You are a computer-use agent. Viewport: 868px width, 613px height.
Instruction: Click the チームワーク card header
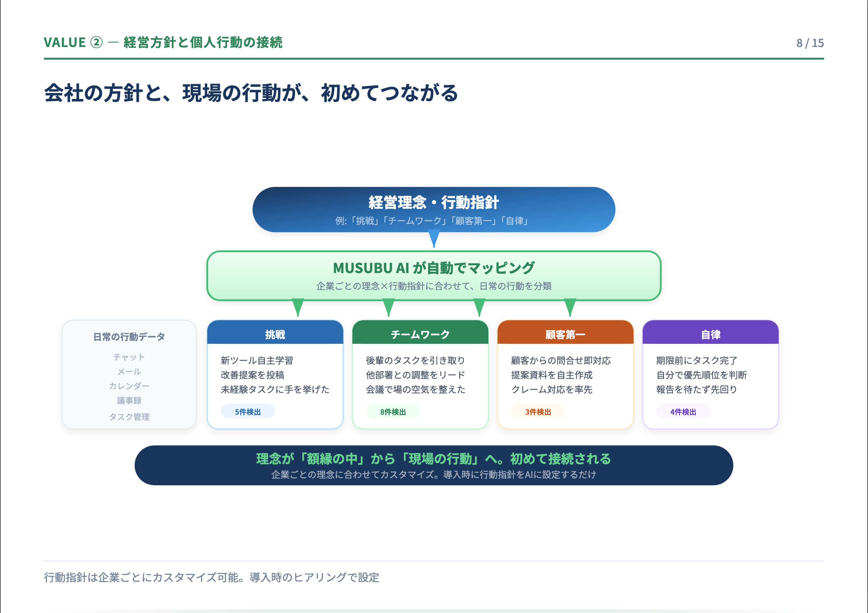click(420, 334)
